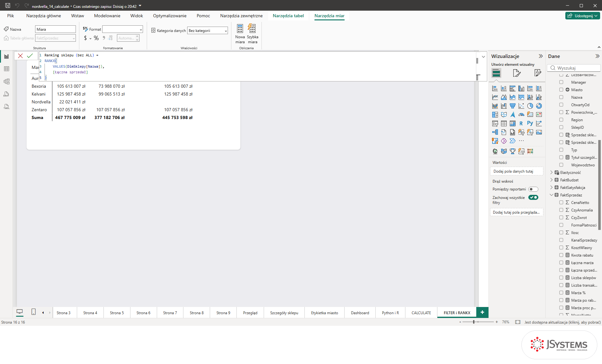This screenshot has height=364, width=602.
Task: Expand the formula bar chevron
Action: 483,57
